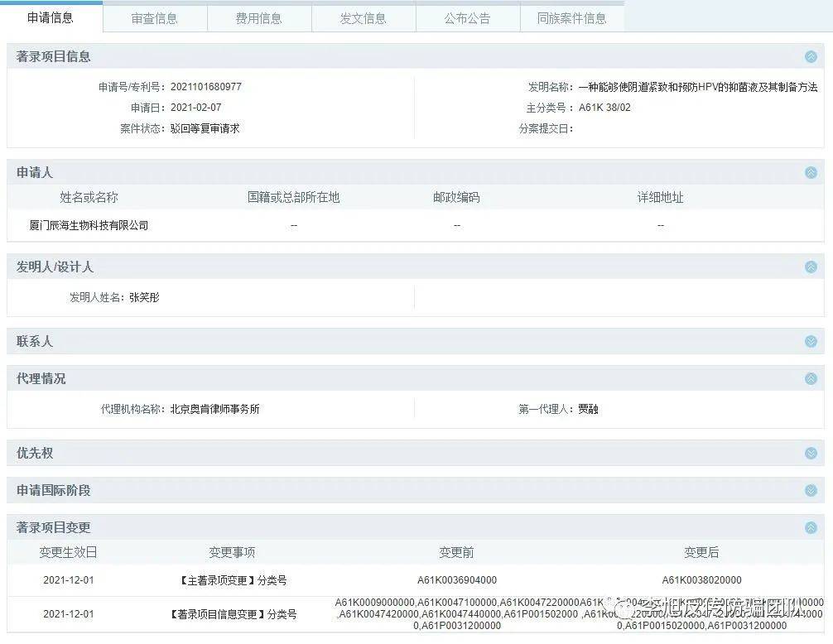Click the agency name 北京奥肯律师事务所
The image size is (833, 644).
pyautogui.click(x=214, y=409)
